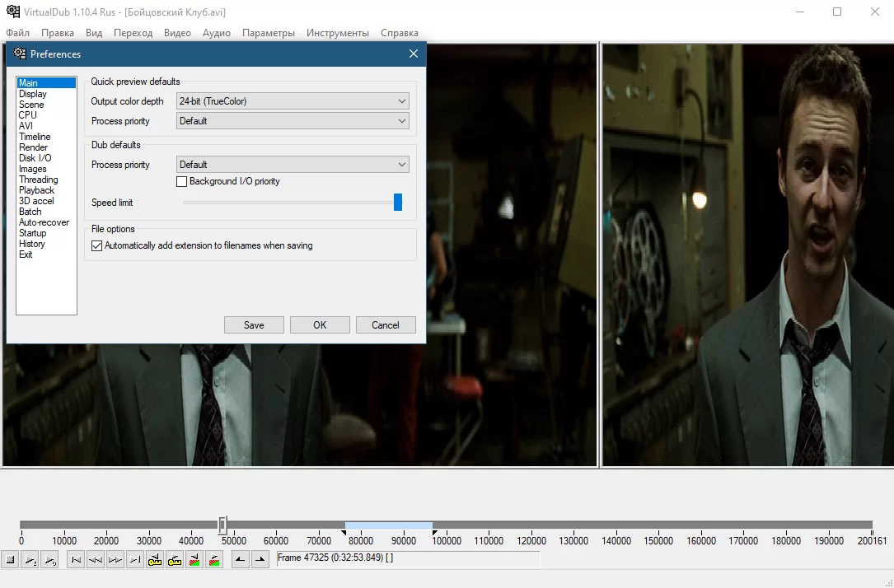Step one frame backward
The image size is (894, 588).
point(96,560)
